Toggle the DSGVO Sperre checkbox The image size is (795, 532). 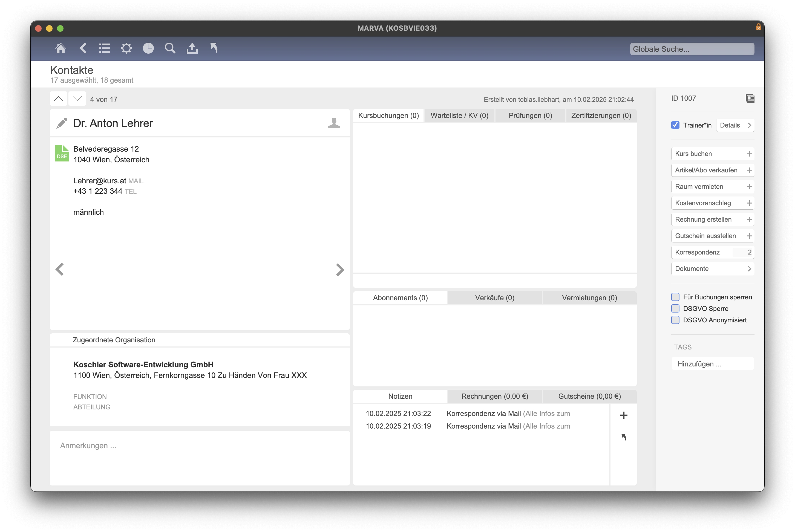[x=675, y=309]
